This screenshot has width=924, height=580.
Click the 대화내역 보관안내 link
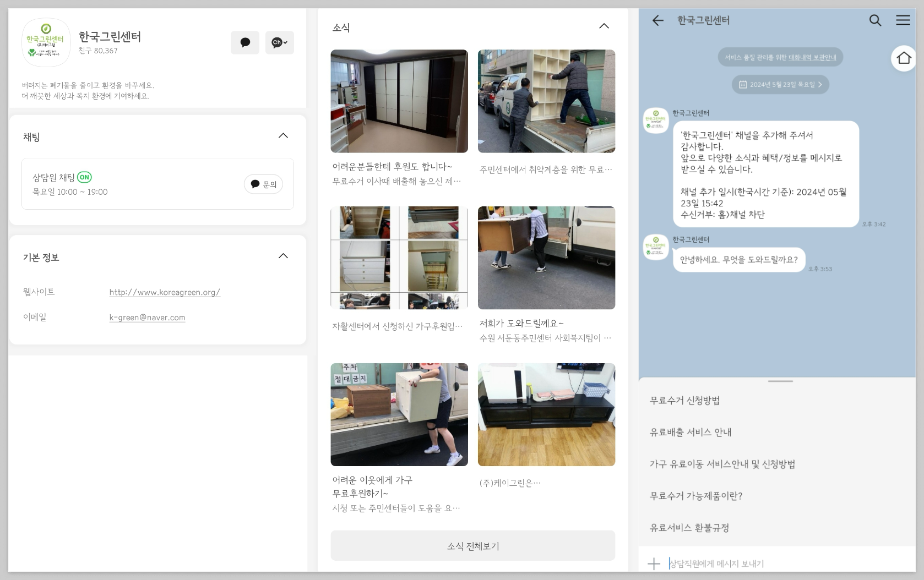click(x=812, y=57)
